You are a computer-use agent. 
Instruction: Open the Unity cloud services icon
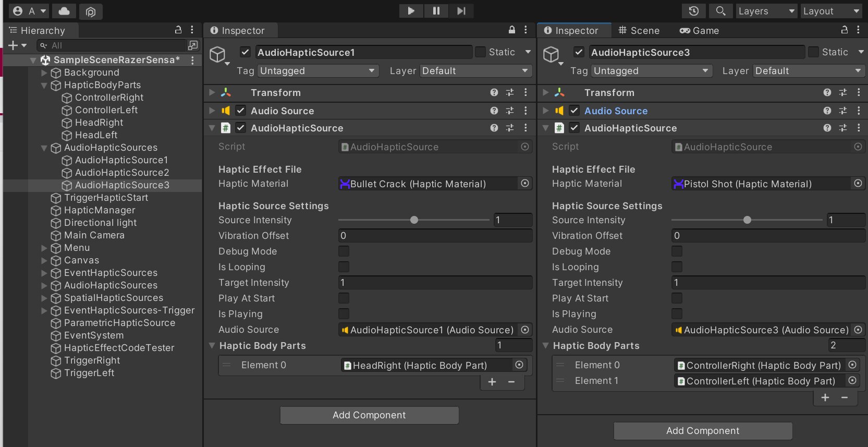64,11
